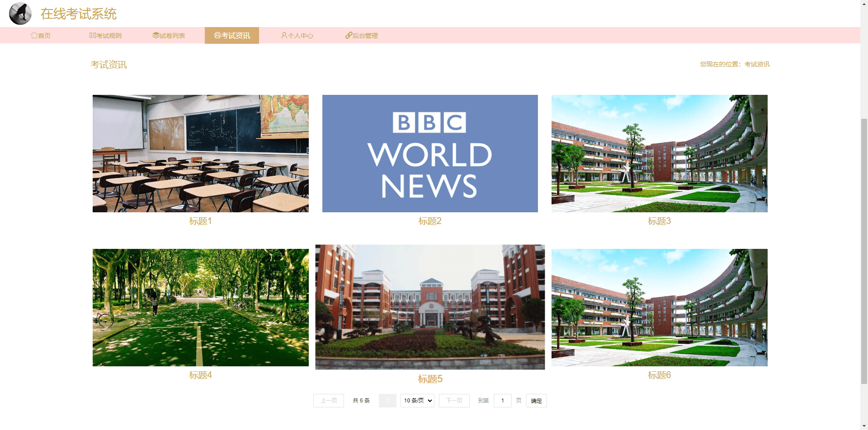The width and height of the screenshot is (868, 430).
Task: Click the 确定 confirm button
Action: pyautogui.click(x=537, y=401)
